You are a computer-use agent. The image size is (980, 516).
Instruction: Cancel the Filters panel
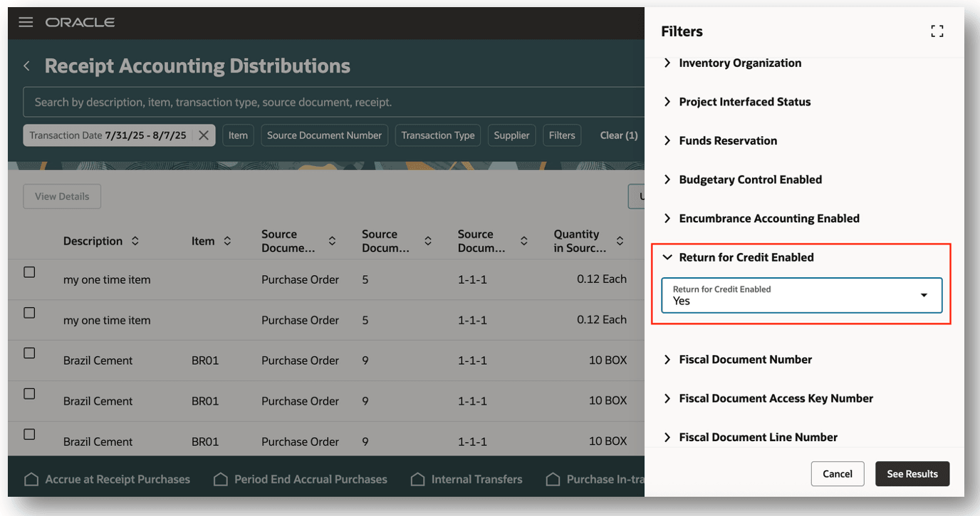[837, 474]
